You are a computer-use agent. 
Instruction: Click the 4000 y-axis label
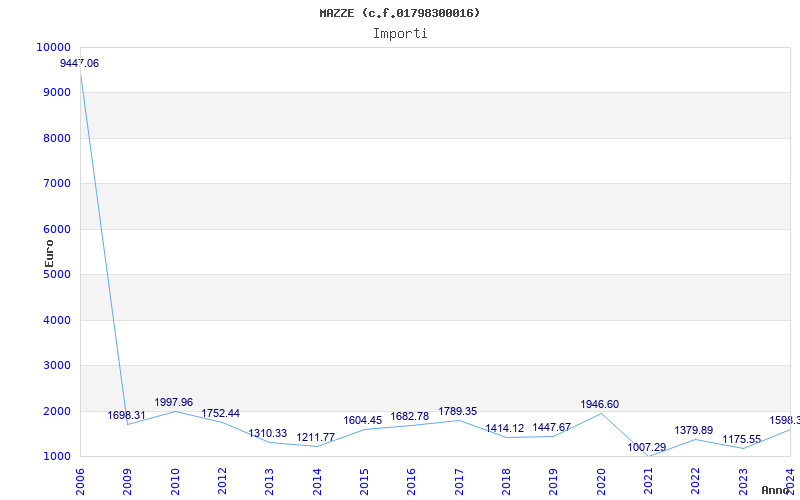[x=56, y=320]
